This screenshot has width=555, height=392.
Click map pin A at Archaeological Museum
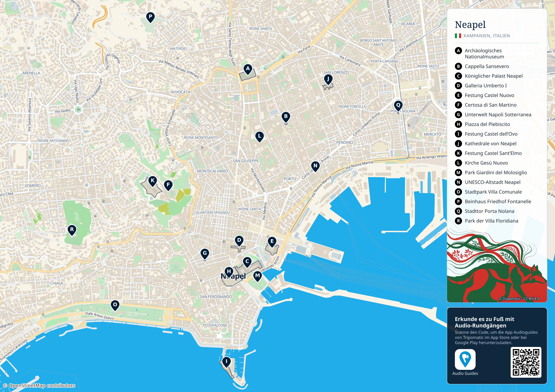(x=248, y=69)
